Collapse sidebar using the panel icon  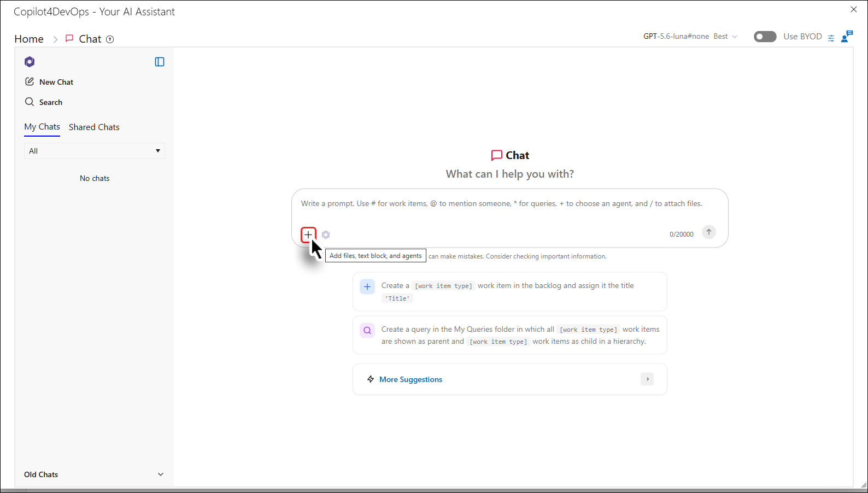160,62
